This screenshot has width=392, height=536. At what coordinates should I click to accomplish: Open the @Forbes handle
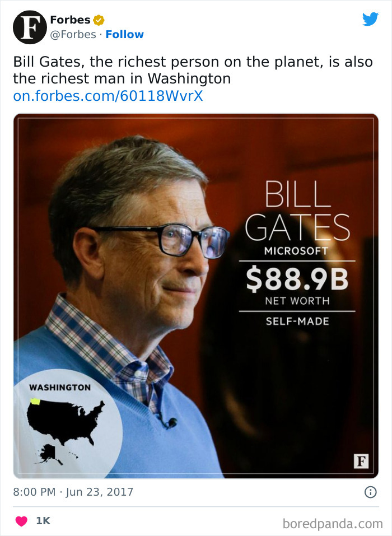pyautogui.click(x=73, y=34)
